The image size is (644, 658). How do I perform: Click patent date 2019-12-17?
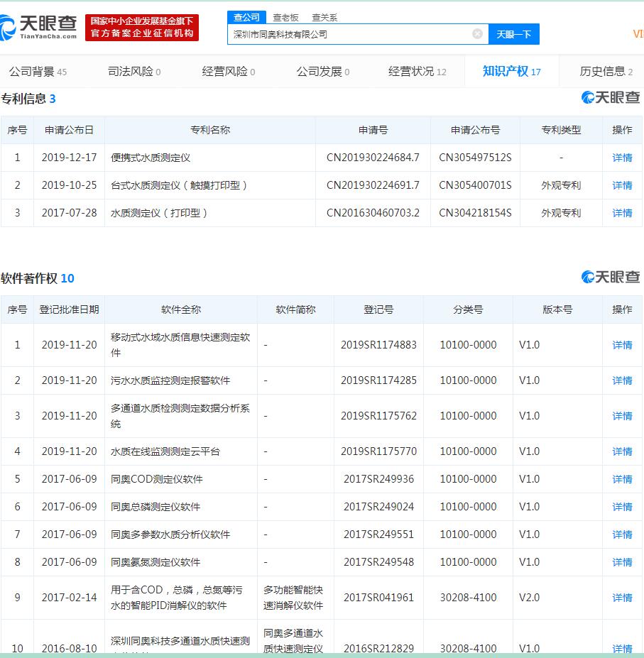pyautogui.click(x=69, y=158)
